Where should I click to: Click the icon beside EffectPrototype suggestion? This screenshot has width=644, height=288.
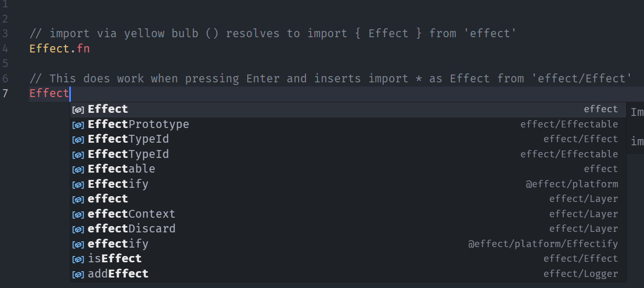click(78, 125)
